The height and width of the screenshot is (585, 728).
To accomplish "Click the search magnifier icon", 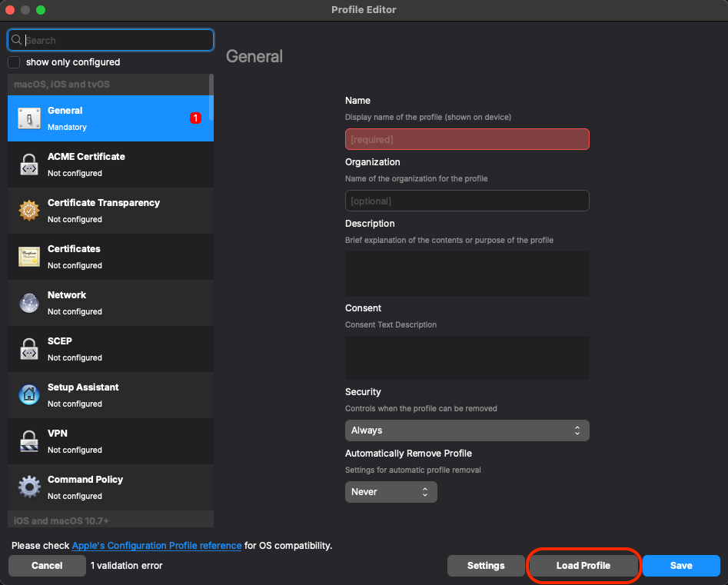I will (16, 40).
